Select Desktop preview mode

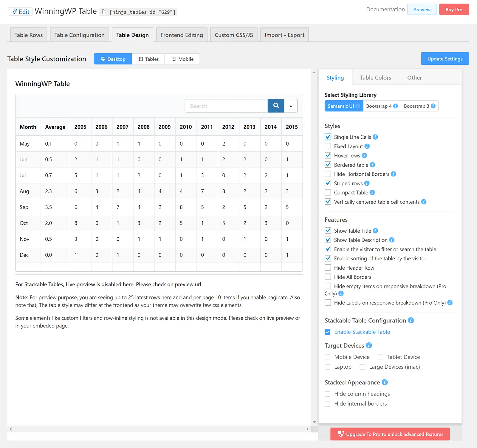pos(113,59)
